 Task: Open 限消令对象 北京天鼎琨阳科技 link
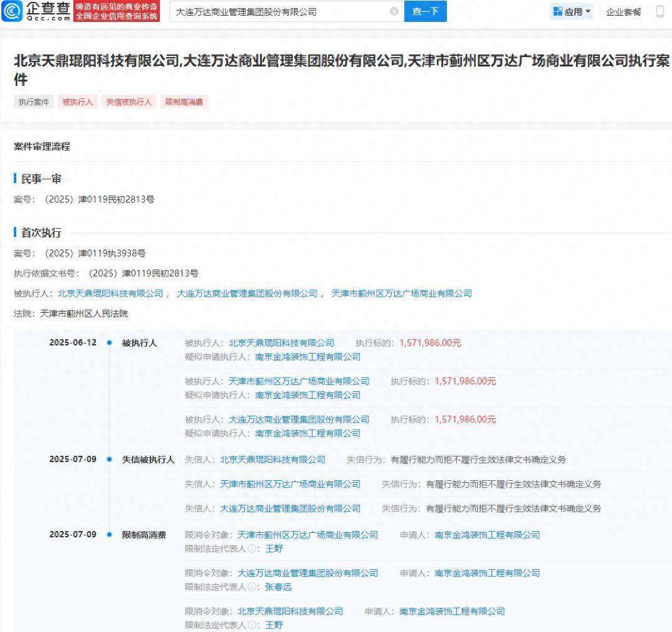coord(290,611)
